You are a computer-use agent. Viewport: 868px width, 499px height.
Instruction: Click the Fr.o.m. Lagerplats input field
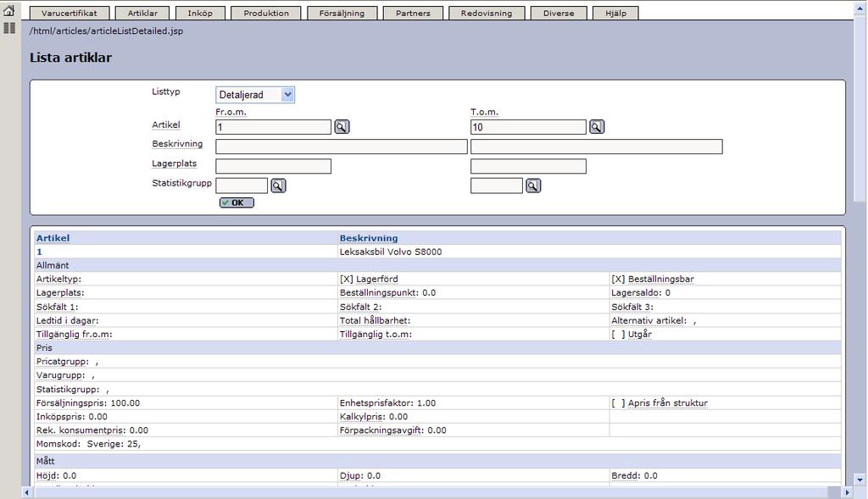click(x=274, y=167)
